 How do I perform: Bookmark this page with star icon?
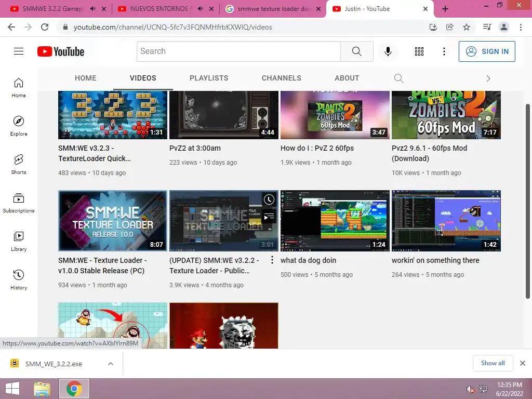point(467,27)
